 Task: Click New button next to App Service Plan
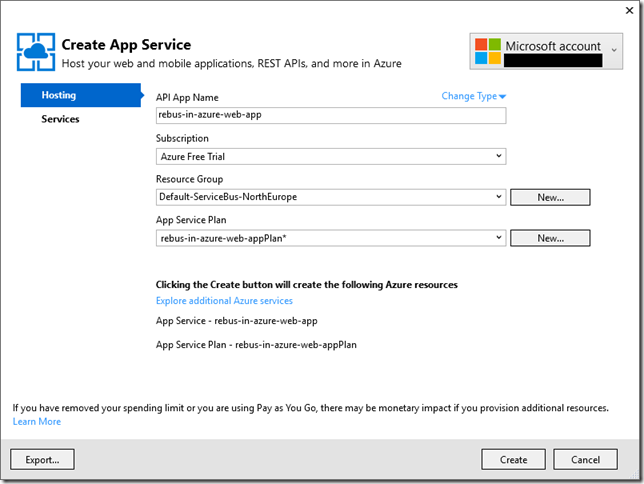coord(550,238)
